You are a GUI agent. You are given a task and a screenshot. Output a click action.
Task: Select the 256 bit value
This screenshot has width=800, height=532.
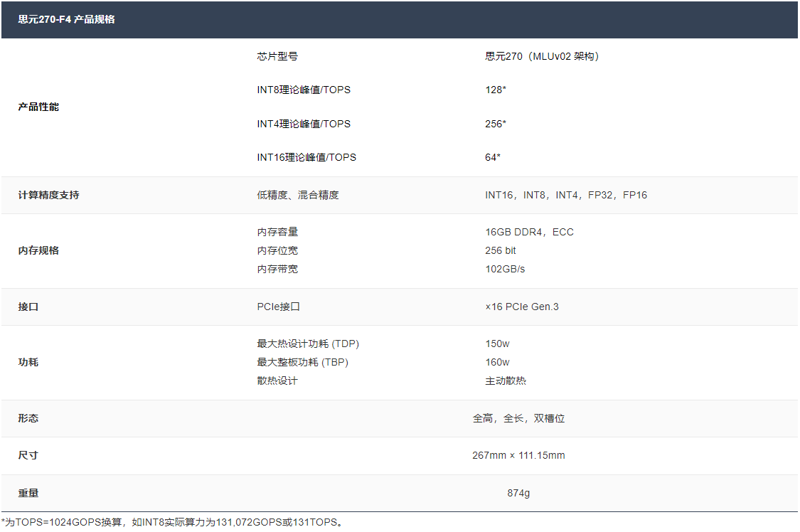tap(500, 250)
